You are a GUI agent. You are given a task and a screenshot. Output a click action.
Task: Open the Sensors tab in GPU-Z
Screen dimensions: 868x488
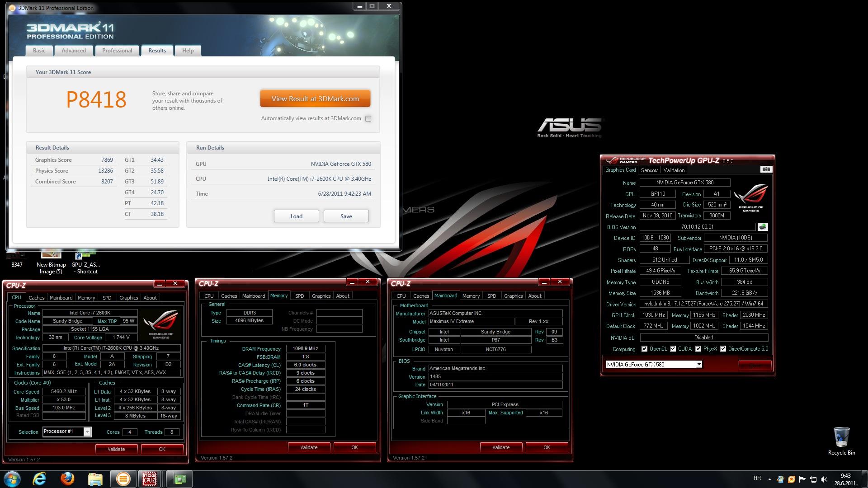tap(649, 170)
